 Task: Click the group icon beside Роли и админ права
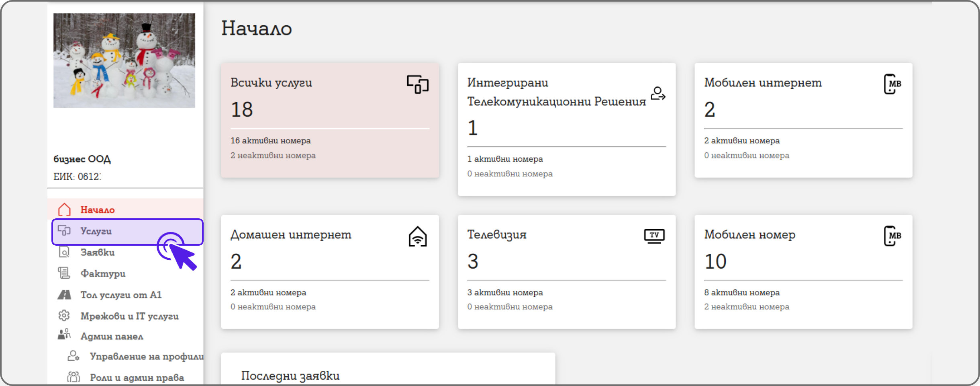coord(73,377)
